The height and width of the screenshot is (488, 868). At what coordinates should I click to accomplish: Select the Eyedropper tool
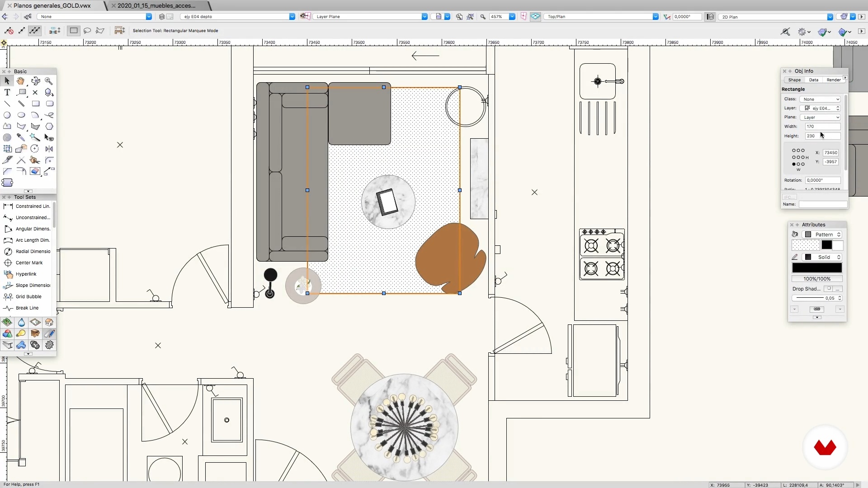click(21, 137)
